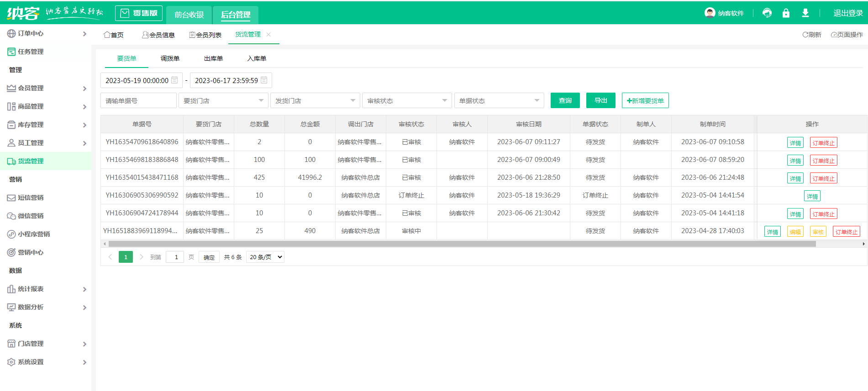Open the 要货门店 dropdown

(x=223, y=100)
